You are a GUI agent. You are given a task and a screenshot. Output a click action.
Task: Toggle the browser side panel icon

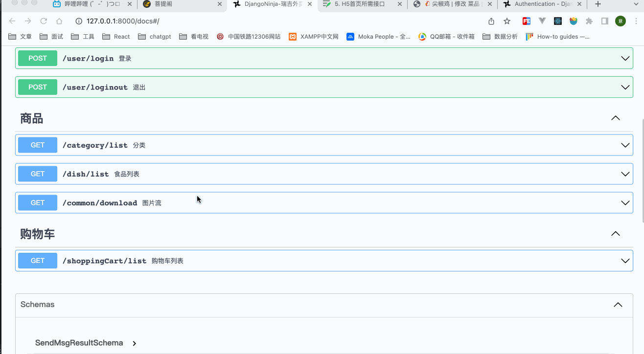tap(605, 21)
